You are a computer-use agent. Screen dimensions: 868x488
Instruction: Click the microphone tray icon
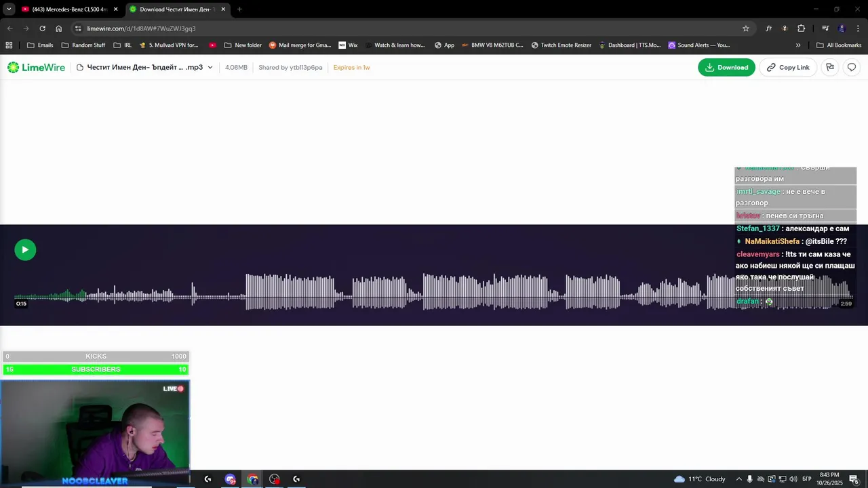point(749,479)
